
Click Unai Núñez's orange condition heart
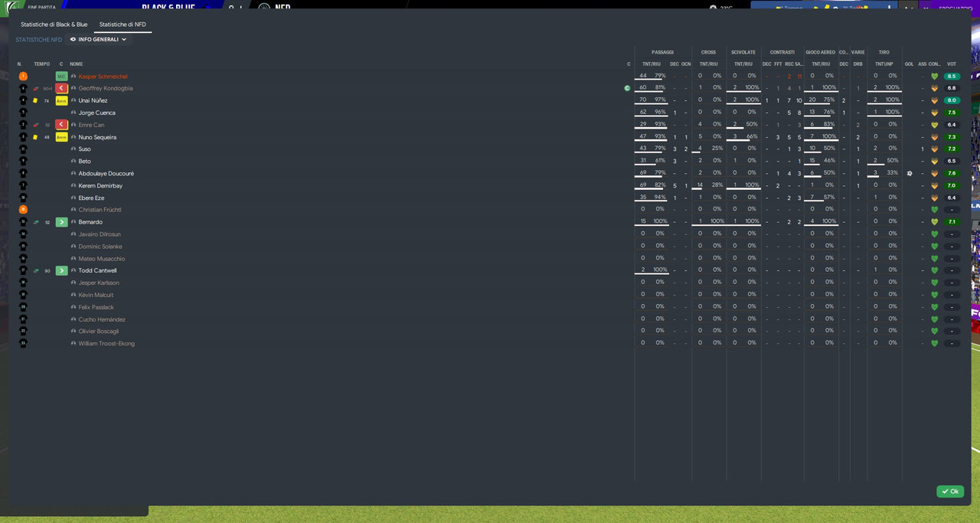click(934, 100)
